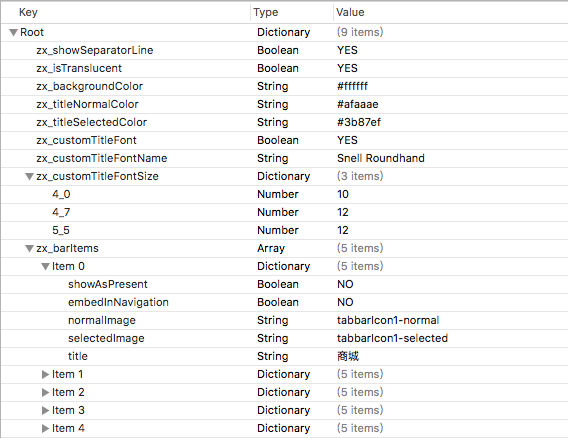Select the #ffffff background color value

tap(352, 86)
